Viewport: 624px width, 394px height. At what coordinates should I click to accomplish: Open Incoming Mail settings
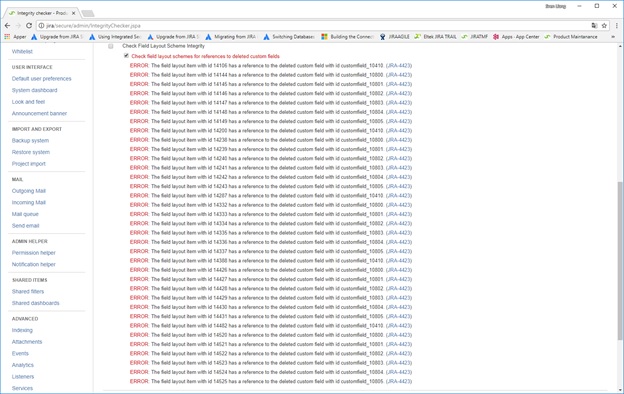tap(29, 202)
